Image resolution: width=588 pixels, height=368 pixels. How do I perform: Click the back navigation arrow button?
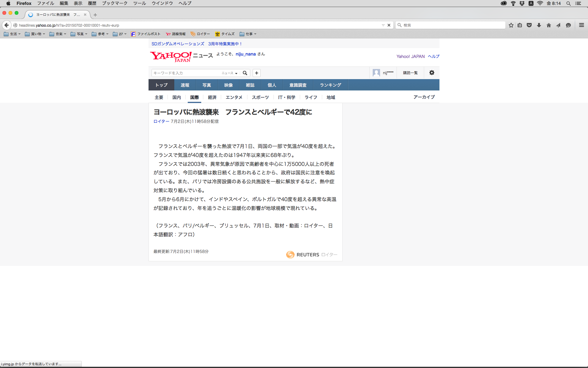[x=6, y=25]
